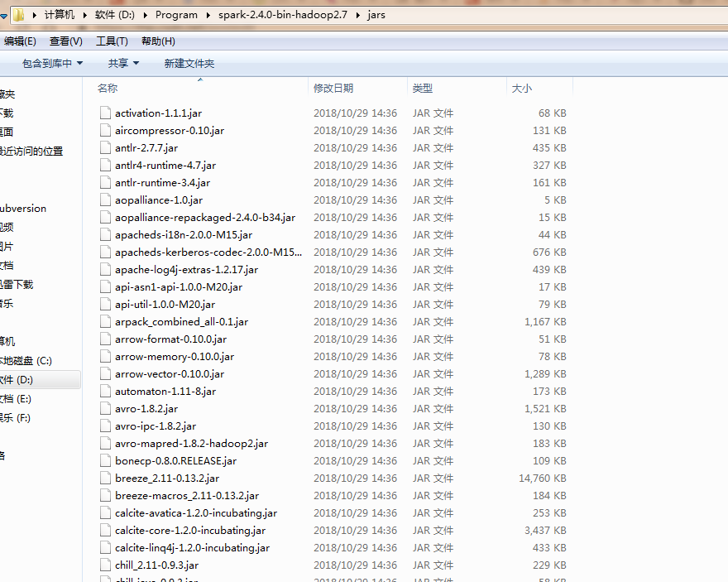Sort files by 大小 column header
Screen dimensions: 728x582
click(x=522, y=88)
